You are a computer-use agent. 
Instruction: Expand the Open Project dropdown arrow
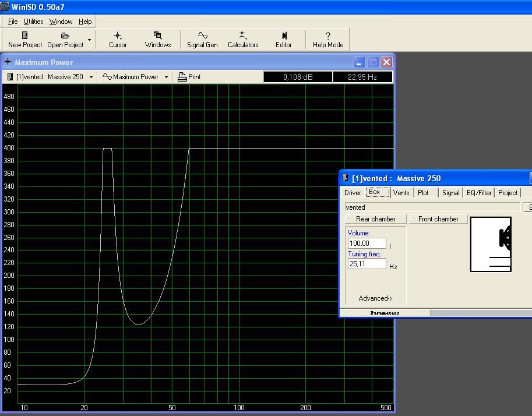coord(89,40)
